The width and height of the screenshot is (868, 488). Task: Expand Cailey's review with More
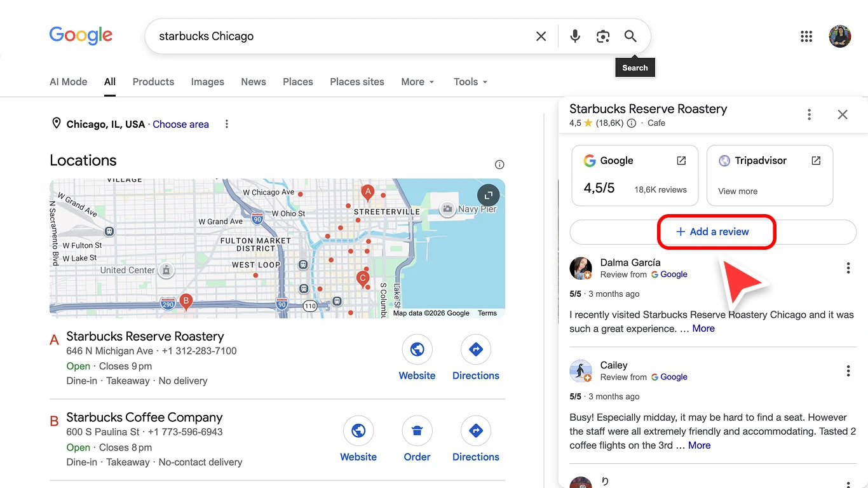699,445
